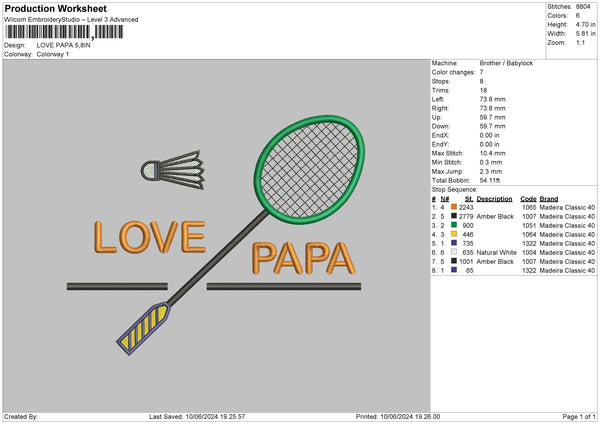Screen dimensions: 600x424
Task: Click the Brand column header
Action: [549, 199]
